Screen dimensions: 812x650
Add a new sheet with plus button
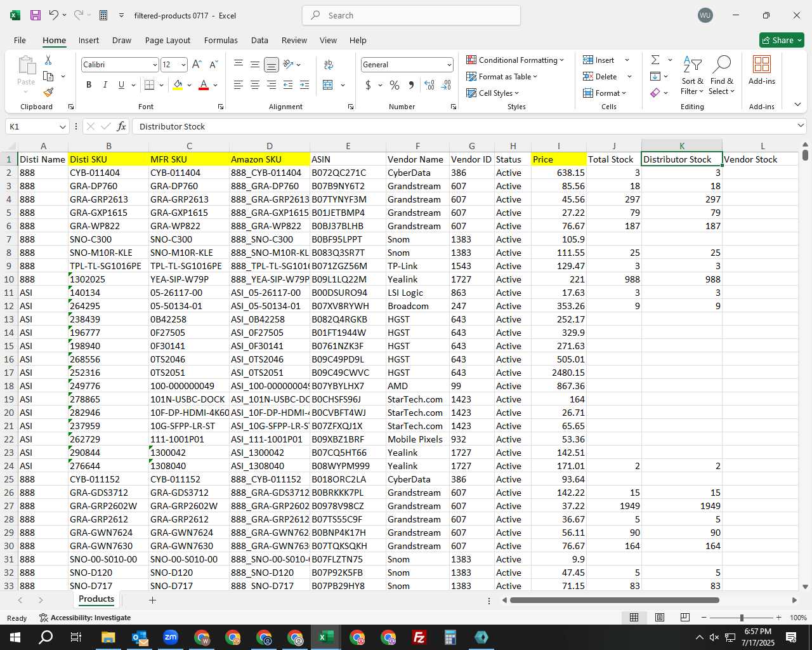point(152,600)
